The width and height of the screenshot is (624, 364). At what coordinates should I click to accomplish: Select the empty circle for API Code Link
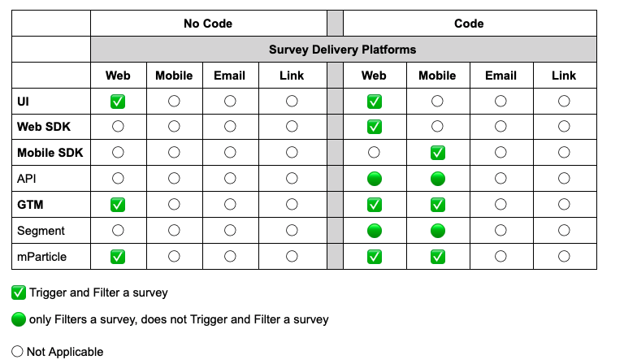click(564, 178)
